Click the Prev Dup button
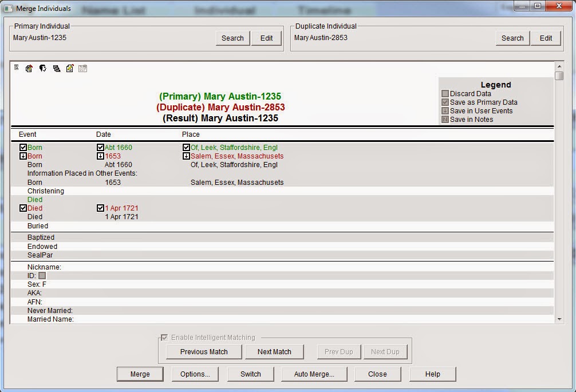 point(339,351)
